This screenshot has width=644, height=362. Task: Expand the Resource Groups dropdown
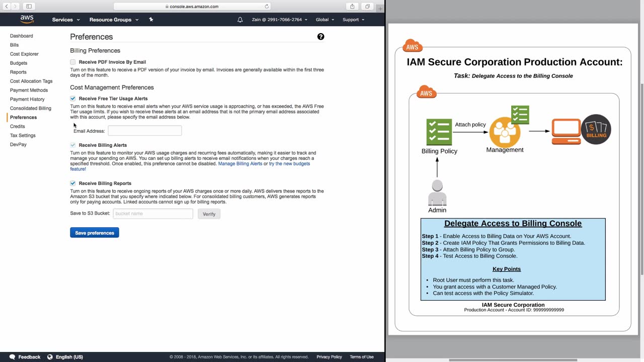pyautogui.click(x=114, y=20)
